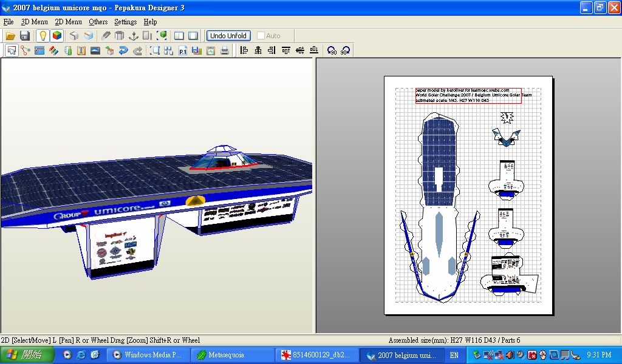Screen dimensions: 622x364
Task: Select the red connected-nodes join tool
Action: tap(26, 51)
